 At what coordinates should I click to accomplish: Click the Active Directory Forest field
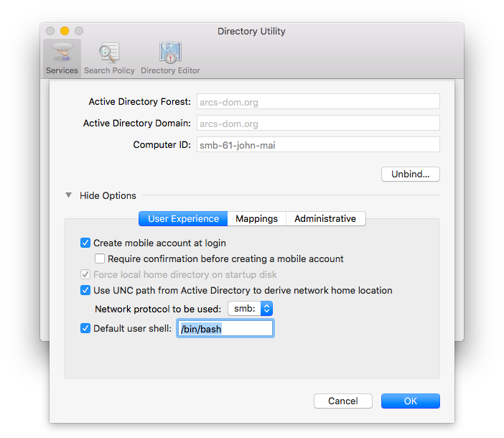pos(318,101)
